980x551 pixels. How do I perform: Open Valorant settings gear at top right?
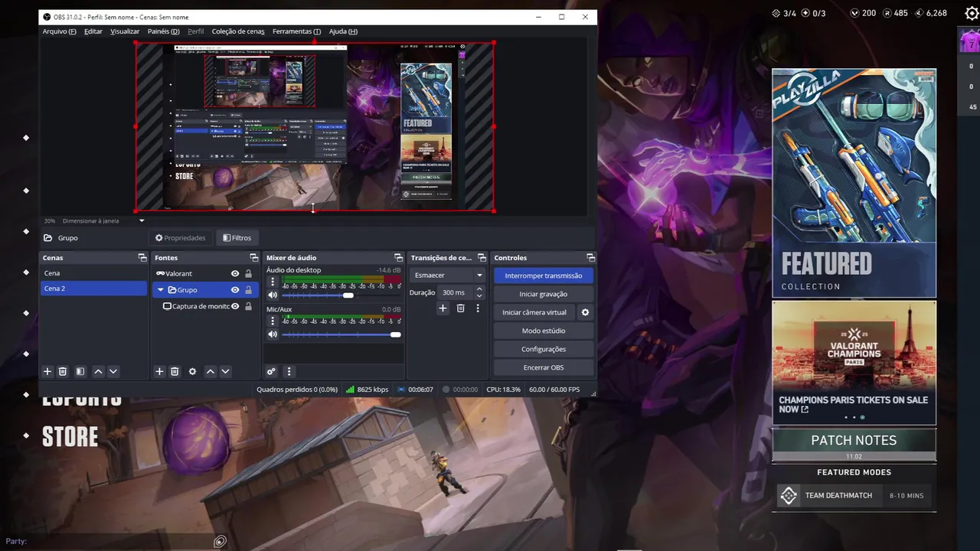click(x=972, y=13)
